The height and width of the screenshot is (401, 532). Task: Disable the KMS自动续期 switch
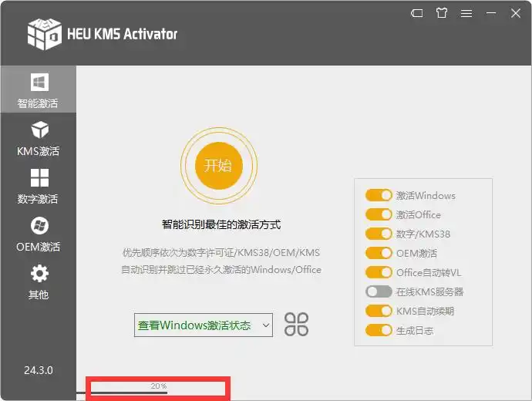click(x=379, y=312)
